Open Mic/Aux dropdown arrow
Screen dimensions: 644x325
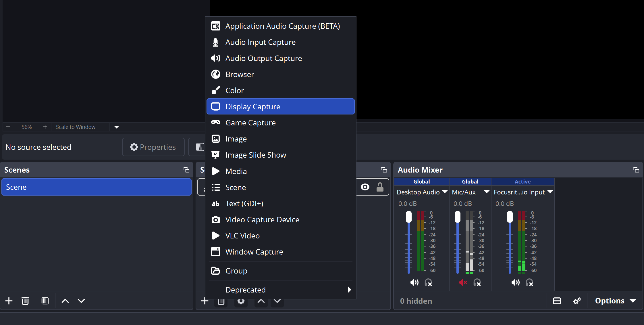point(487,192)
